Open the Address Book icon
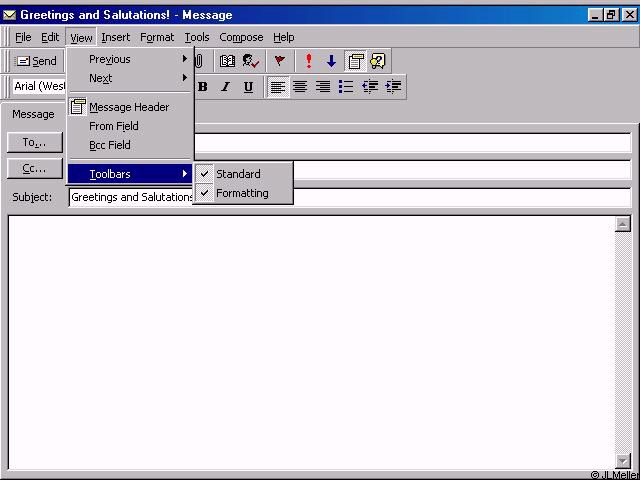 coord(227,61)
